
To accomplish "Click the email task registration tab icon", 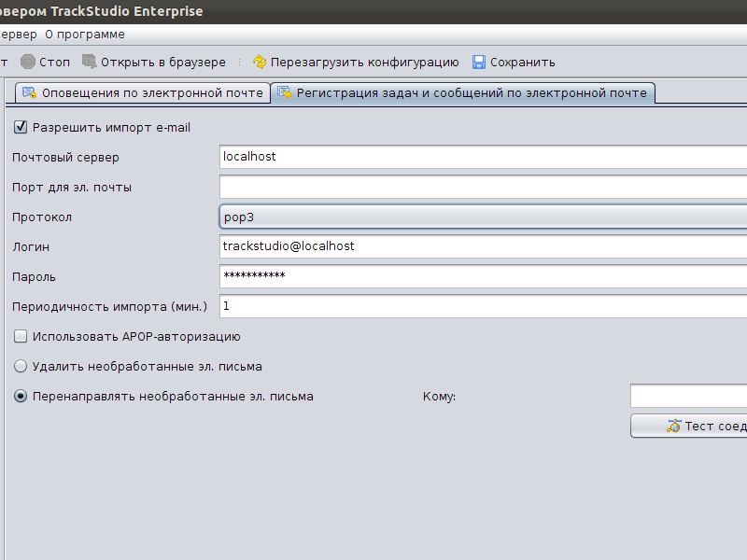I will [x=286, y=93].
